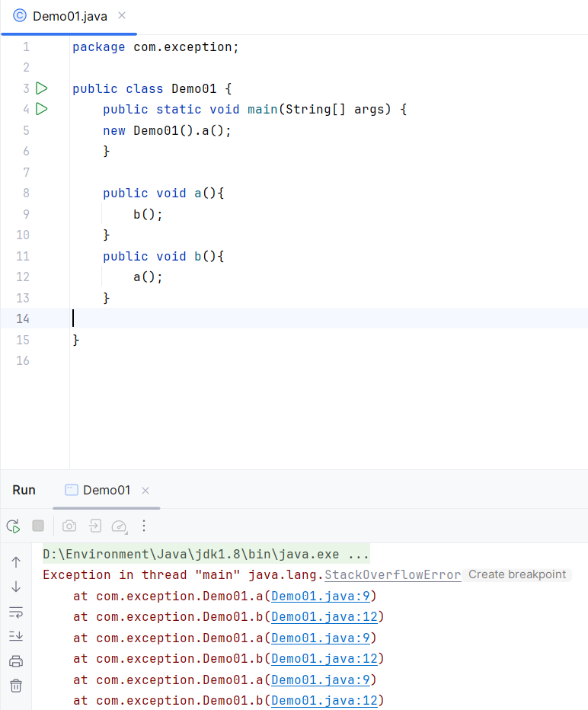Click line number 14 in the gutter

[x=23, y=318]
